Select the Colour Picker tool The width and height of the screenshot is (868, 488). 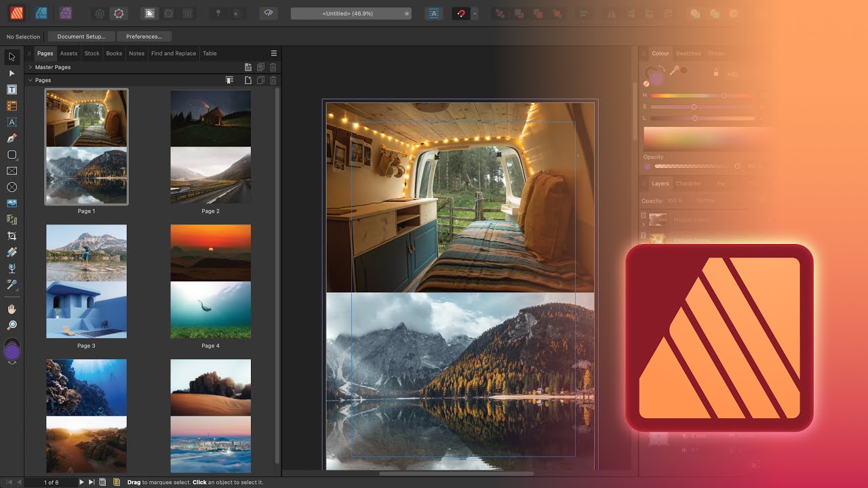click(x=12, y=285)
